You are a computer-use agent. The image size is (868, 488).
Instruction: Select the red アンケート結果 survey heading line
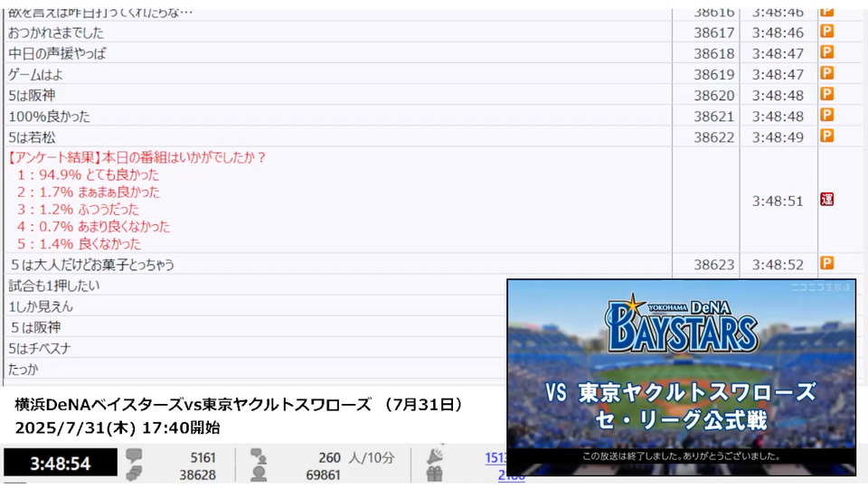[x=137, y=157]
